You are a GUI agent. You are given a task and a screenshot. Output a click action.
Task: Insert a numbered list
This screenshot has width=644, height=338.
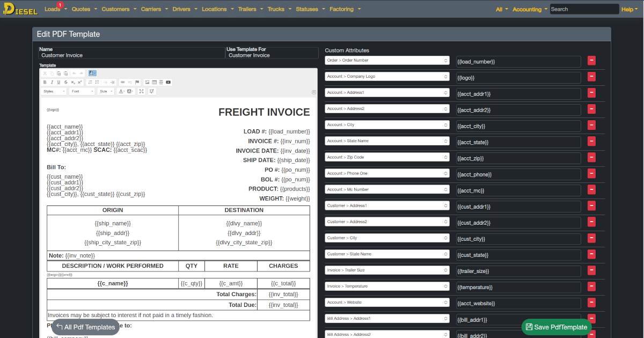tap(90, 82)
